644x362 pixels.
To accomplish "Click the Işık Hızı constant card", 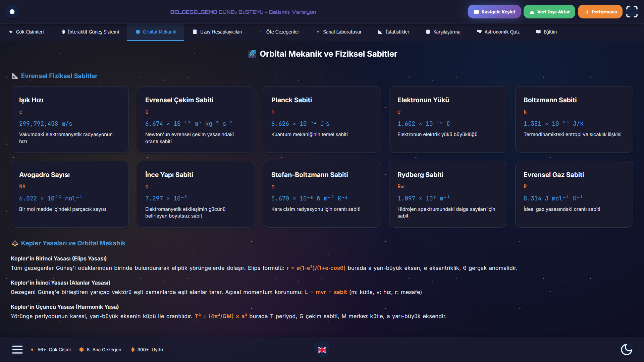I will click(70, 119).
